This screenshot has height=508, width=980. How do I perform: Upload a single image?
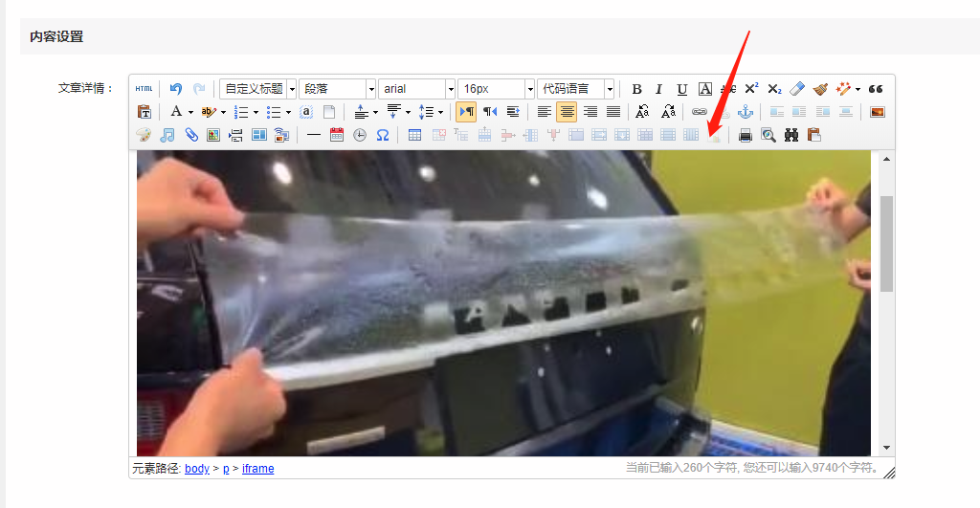click(x=878, y=112)
